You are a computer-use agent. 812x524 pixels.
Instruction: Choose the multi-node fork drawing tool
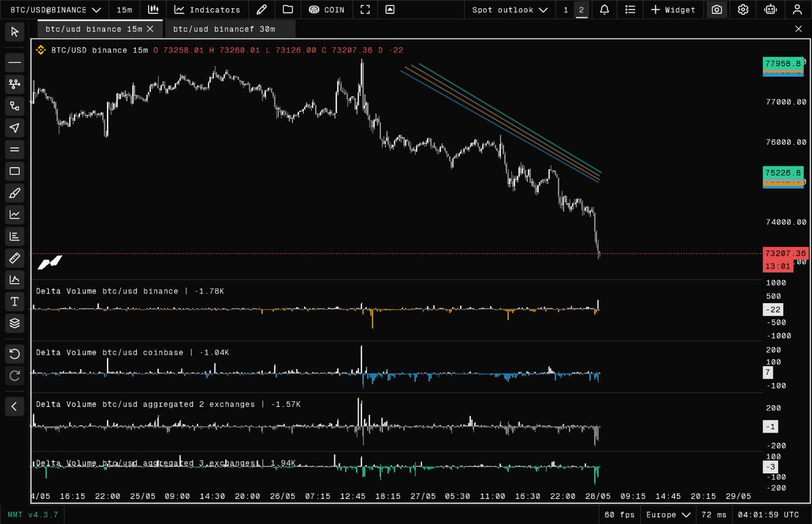tap(14, 85)
